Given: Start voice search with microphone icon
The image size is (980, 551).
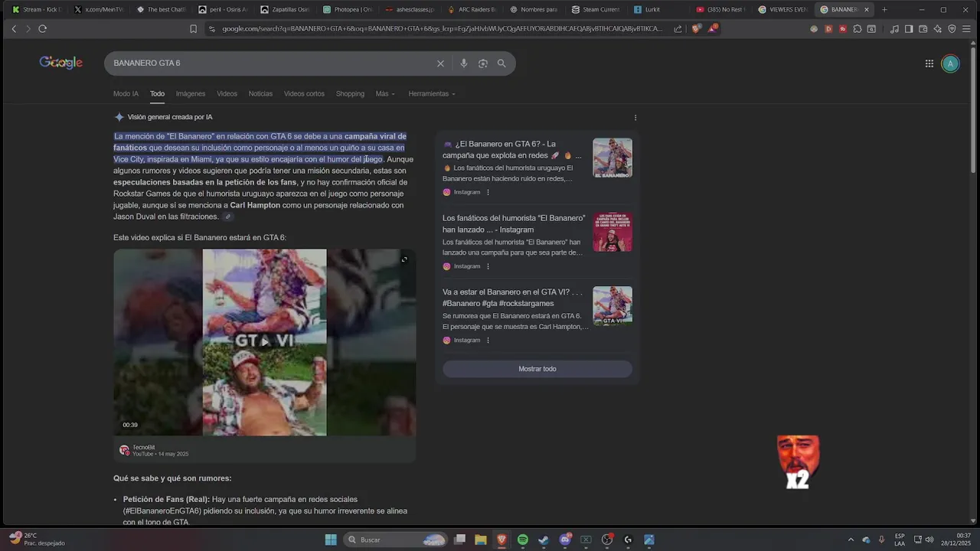Looking at the screenshot, I should (463, 64).
